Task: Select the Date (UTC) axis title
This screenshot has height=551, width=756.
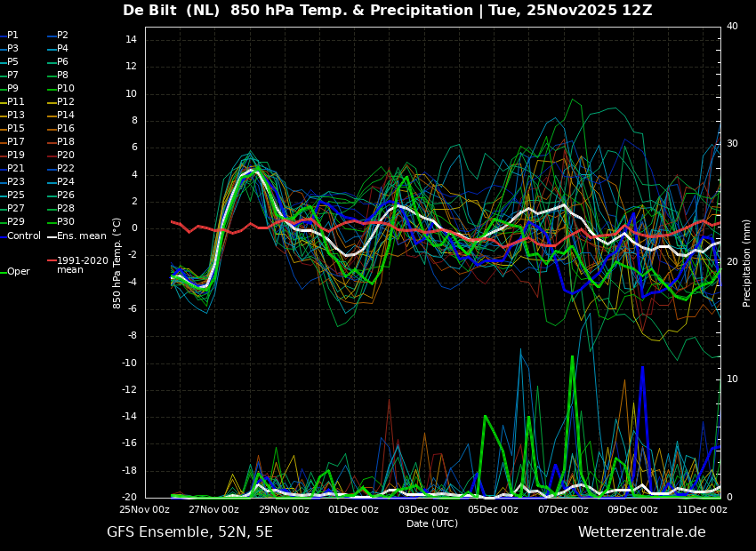Action: pos(432,523)
